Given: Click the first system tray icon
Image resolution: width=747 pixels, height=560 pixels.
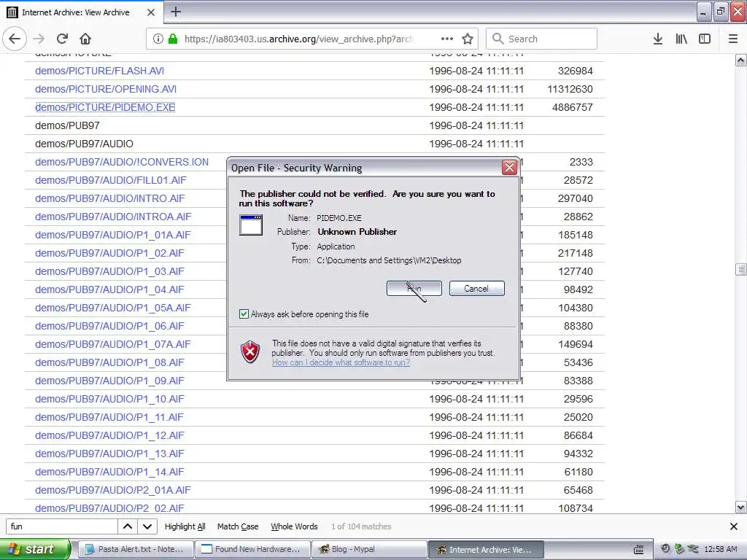Looking at the screenshot, I should pyautogui.click(x=665, y=549).
